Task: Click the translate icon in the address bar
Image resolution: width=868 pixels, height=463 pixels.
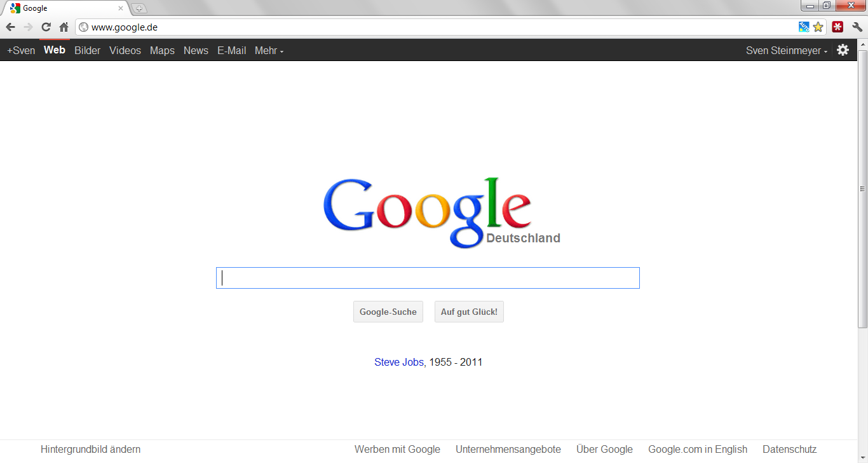Action: click(804, 27)
